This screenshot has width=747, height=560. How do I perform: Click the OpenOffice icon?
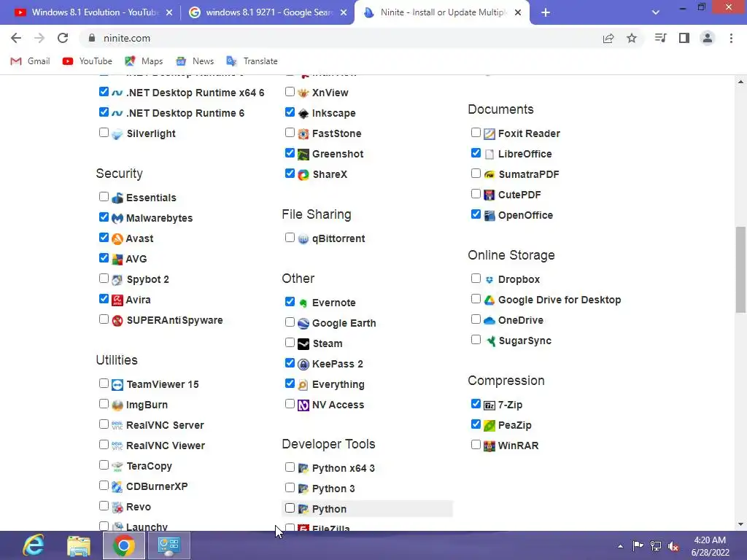[489, 215]
